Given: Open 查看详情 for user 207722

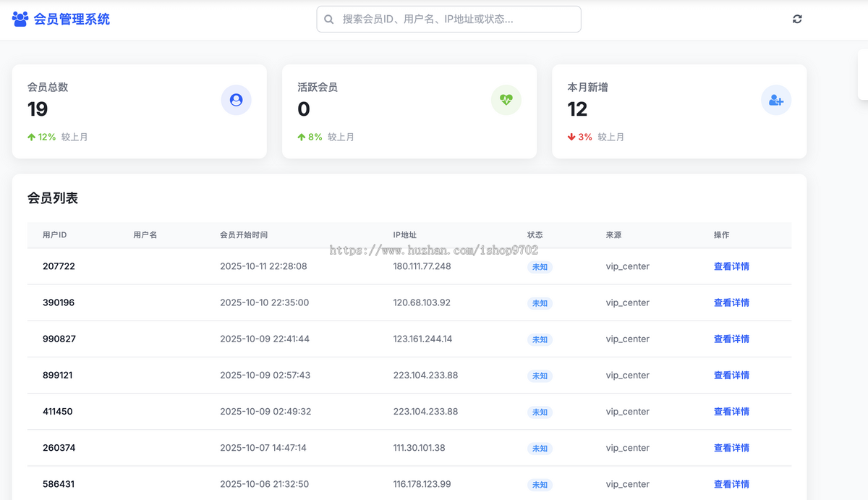Looking at the screenshot, I should pyautogui.click(x=731, y=266).
